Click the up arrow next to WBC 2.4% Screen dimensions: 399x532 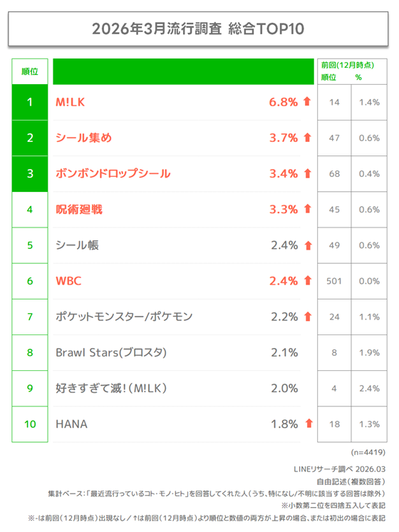(x=308, y=280)
